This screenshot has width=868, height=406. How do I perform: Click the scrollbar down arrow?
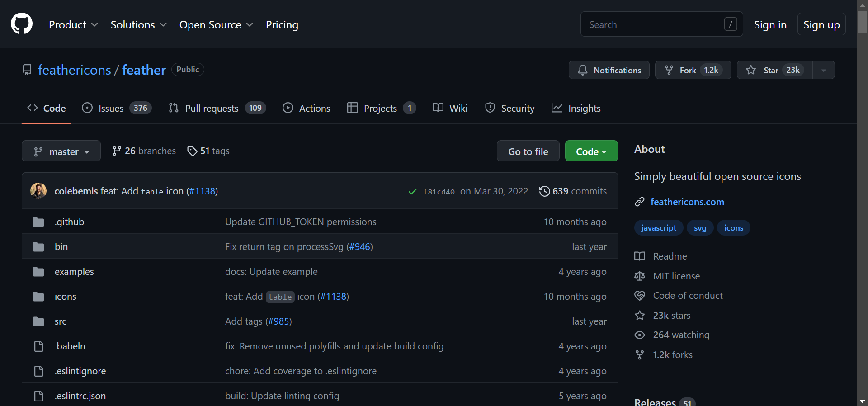pos(862,401)
